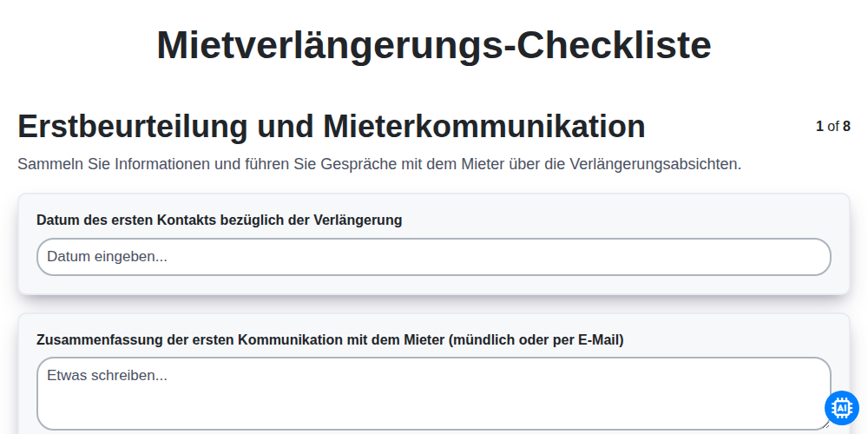The image size is (868, 434).
Task: Click the bold '8' total pages number
Action: pos(846,126)
